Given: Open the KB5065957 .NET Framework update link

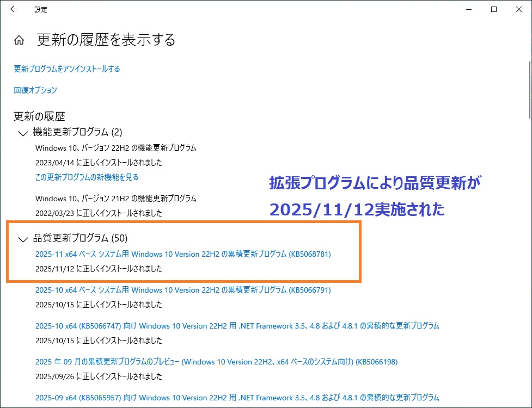Looking at the screenshot, I should [237, 398].
